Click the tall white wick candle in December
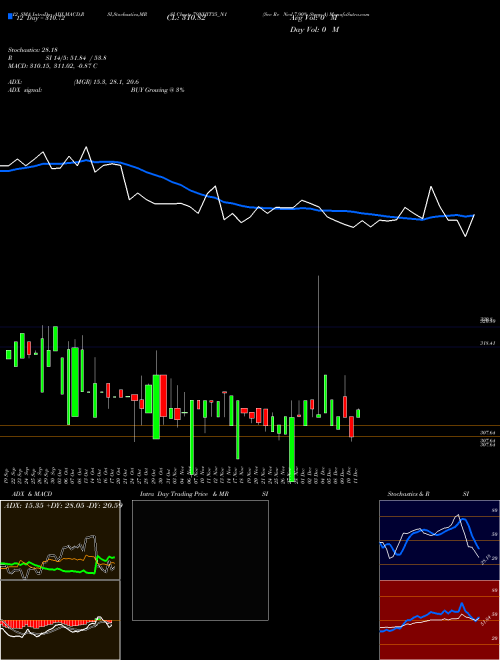 click(319, 346)
